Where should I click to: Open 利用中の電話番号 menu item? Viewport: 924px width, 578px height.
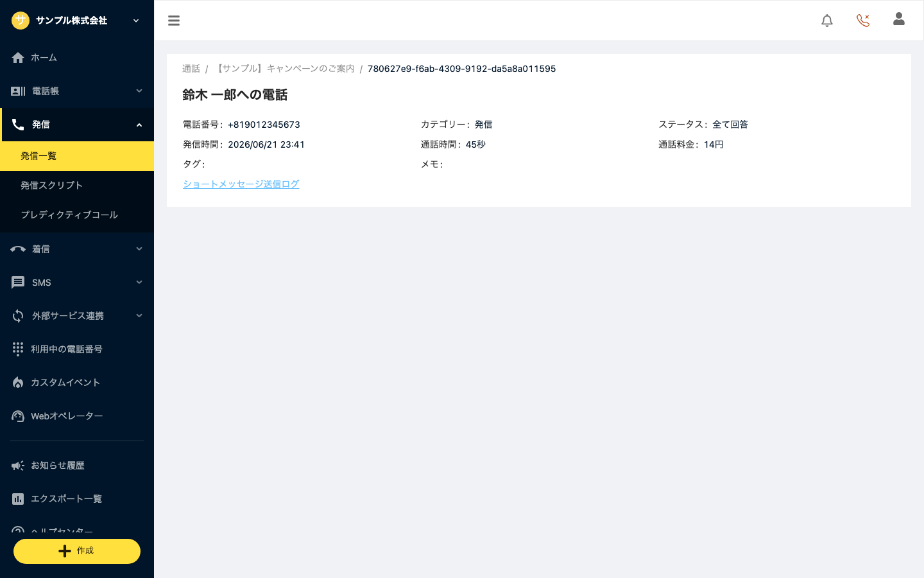(77, 349)
